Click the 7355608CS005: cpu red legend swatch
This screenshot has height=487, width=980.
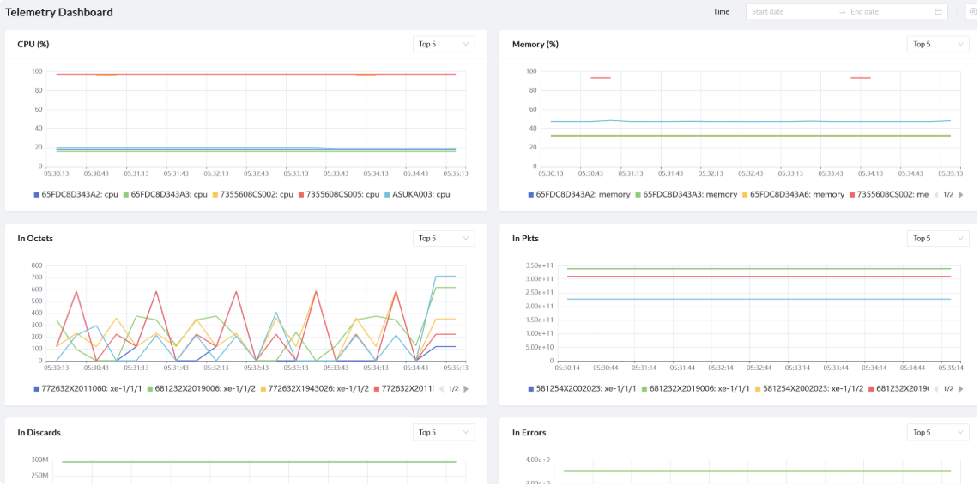pos(300,195)
